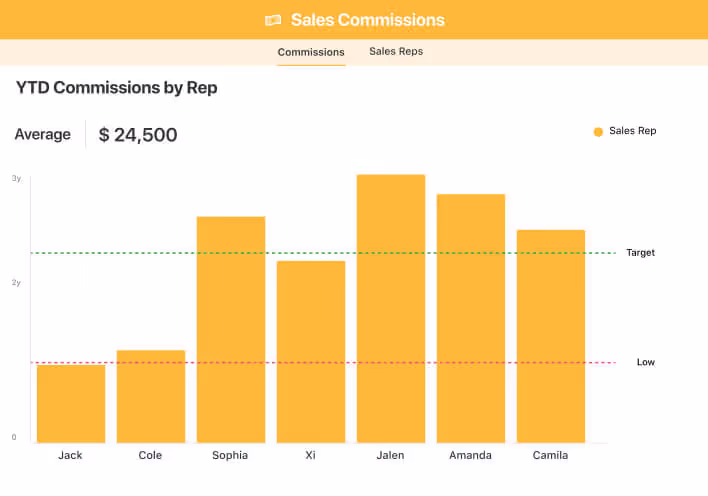Click Sophia's commission bar
Image resolution: width=708 pixels, height=496 pixels.
231,329
